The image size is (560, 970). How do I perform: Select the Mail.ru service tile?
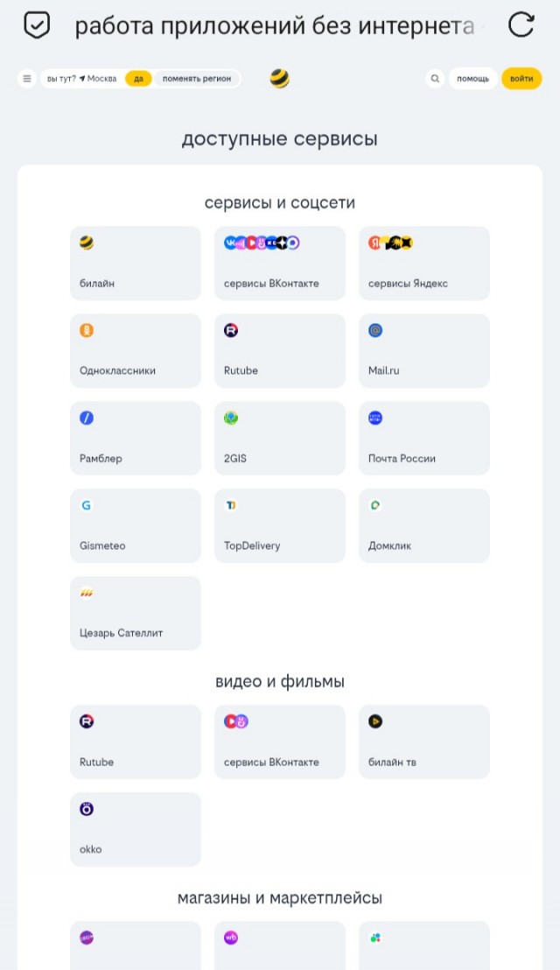pyautogui.click(x=424, y=350)
